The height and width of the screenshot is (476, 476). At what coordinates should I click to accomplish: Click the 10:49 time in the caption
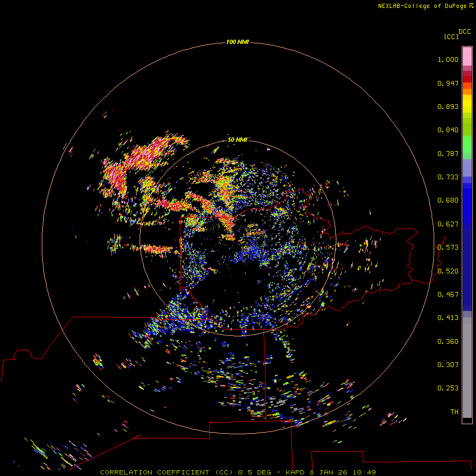click(x=364, y=472)
